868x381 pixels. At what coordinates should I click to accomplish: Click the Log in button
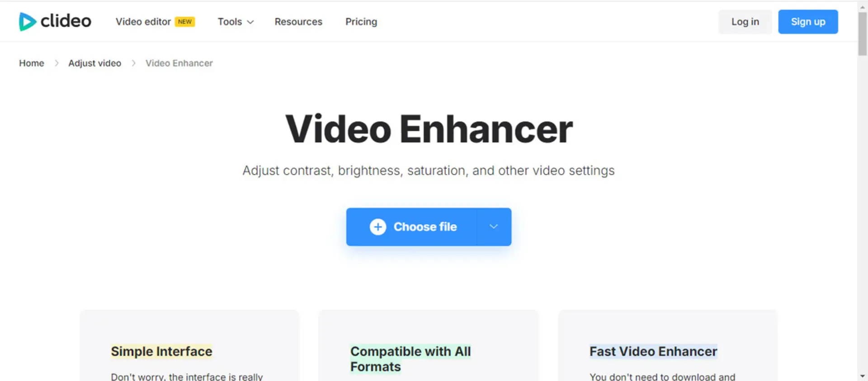[x=745, y=22]
